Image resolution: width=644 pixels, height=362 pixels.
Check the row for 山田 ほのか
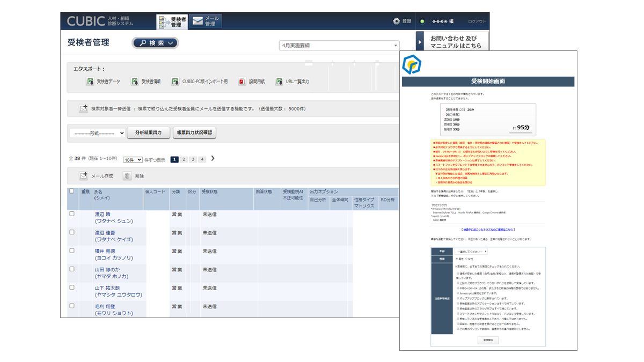71,269
